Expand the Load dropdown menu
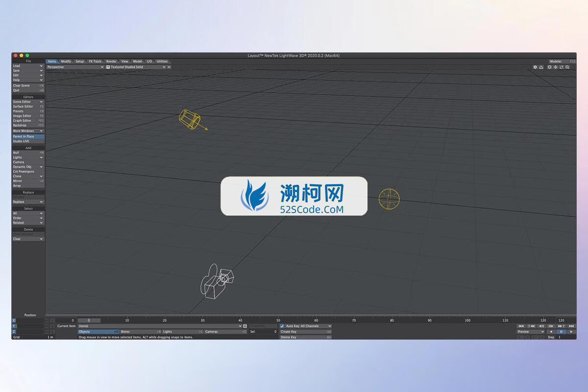 click(28, 66)
